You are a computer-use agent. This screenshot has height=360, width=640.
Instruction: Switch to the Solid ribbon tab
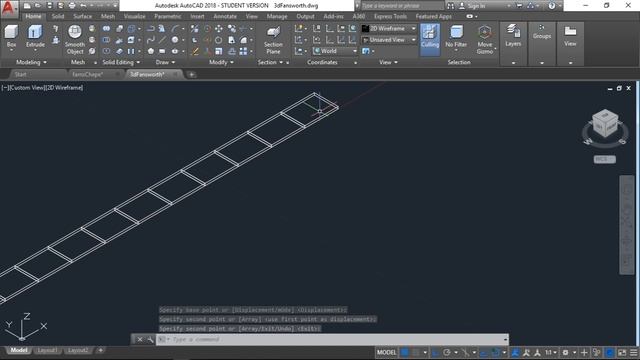[x=58, y=16]
